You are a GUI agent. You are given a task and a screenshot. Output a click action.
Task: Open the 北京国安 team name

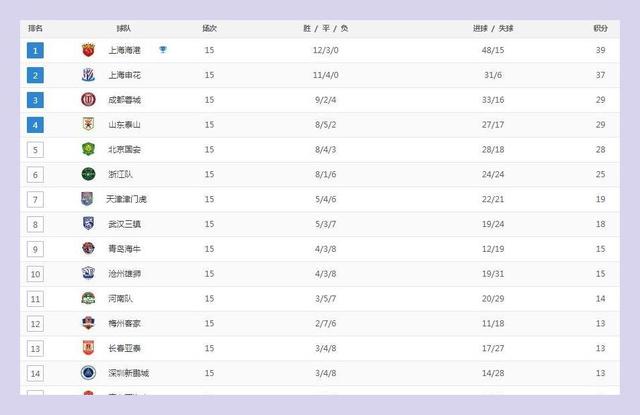click(x=124, y=150)
